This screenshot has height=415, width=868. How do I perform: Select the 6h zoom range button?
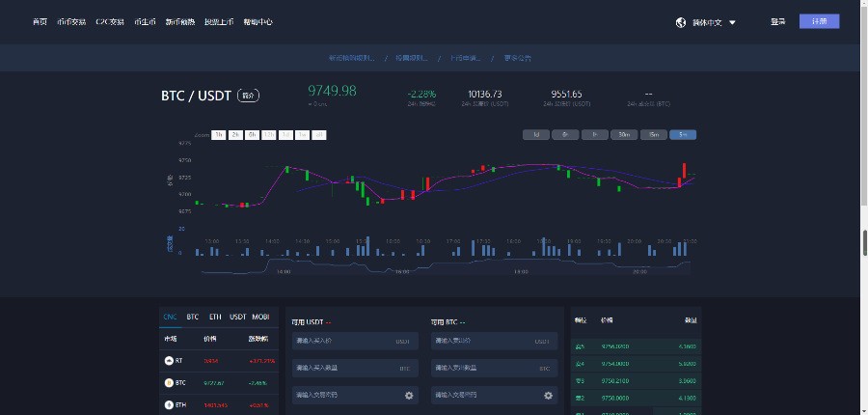tap(252, 135)
